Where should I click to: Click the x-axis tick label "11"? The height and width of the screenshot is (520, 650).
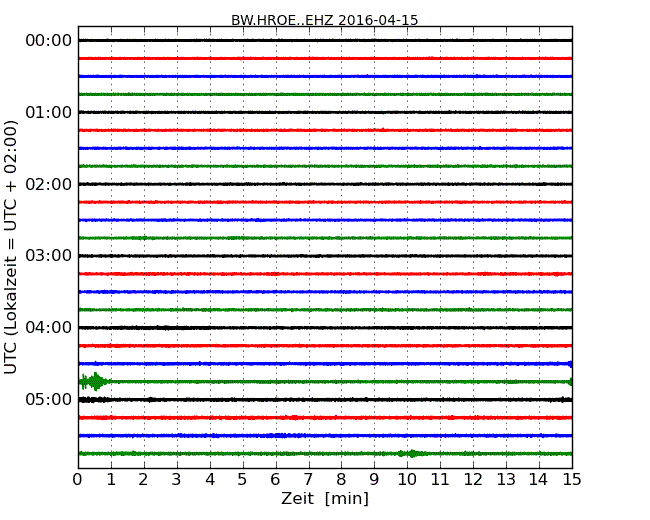coord(440,480)
